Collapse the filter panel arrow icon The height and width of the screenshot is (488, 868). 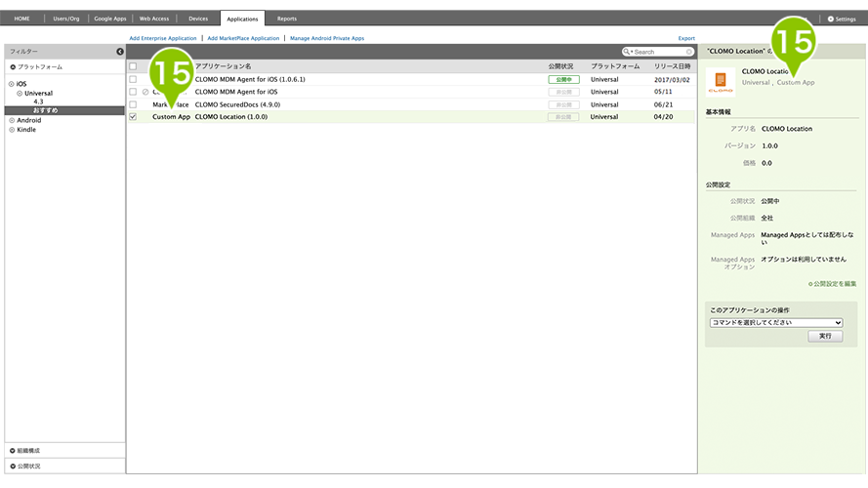point(119,52)
